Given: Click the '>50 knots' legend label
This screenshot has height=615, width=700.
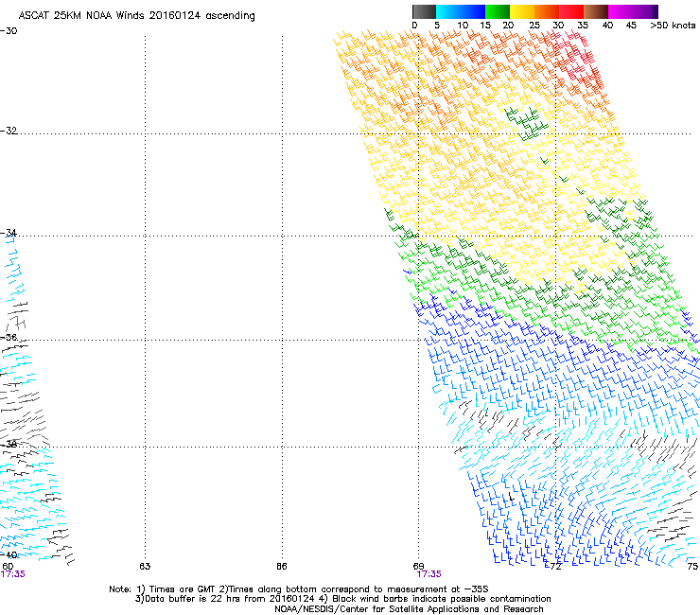Looking at the screenshot, I should tap(673, 26).
